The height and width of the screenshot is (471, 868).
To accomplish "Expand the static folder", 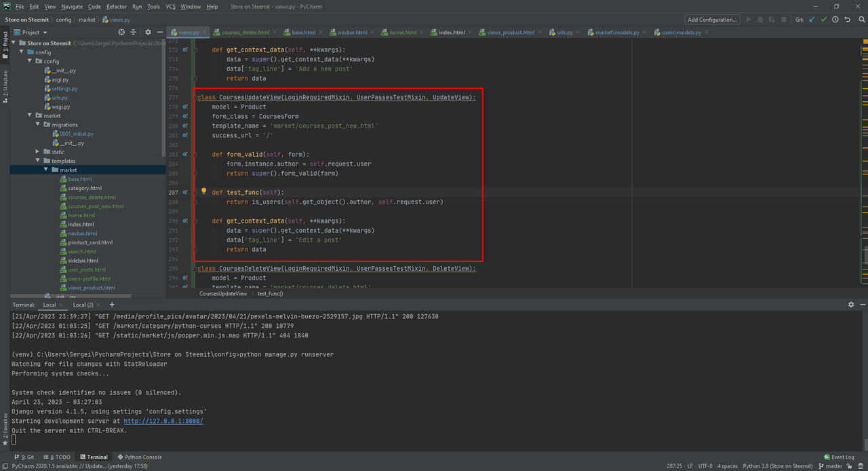I will 38,152.
